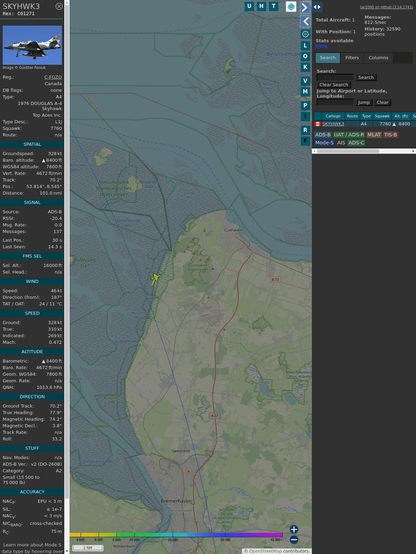Click the altitude color legend bar
Image resolution: width=416 pixels, height=554 pixels.
176,535
